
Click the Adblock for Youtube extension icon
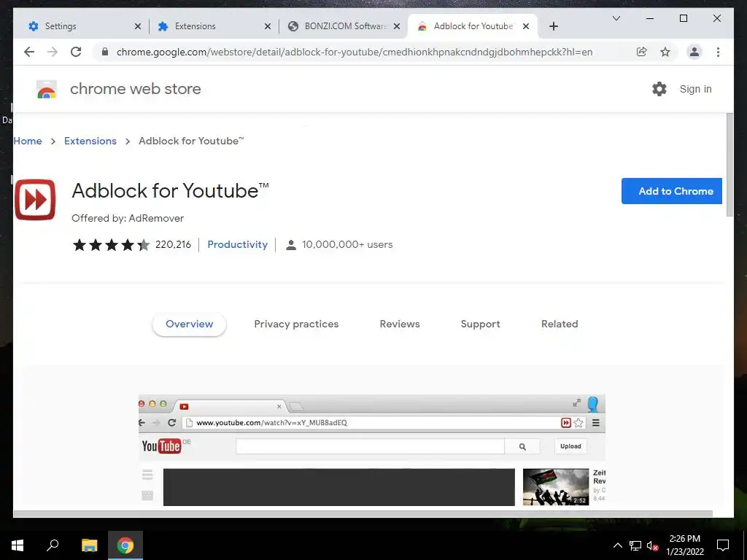(x=35, y=200)
